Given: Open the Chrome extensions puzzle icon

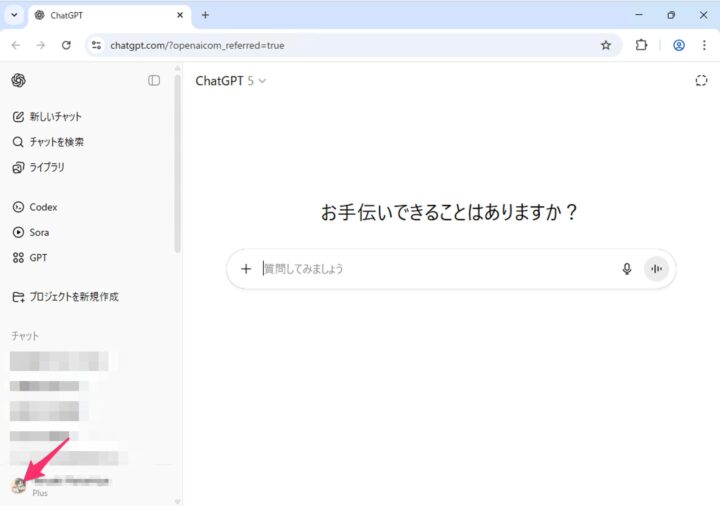Looking at the screenshot, I should (x=641, y=45).
